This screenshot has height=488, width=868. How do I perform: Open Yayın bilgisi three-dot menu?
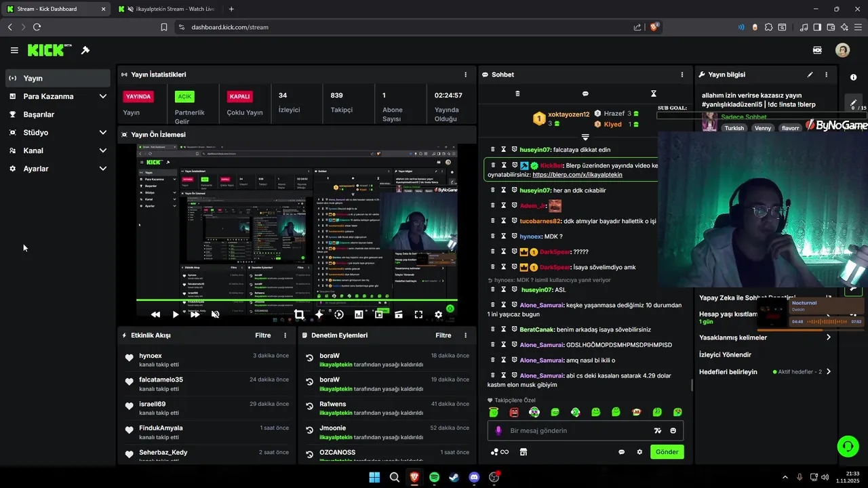click(826, 75)
